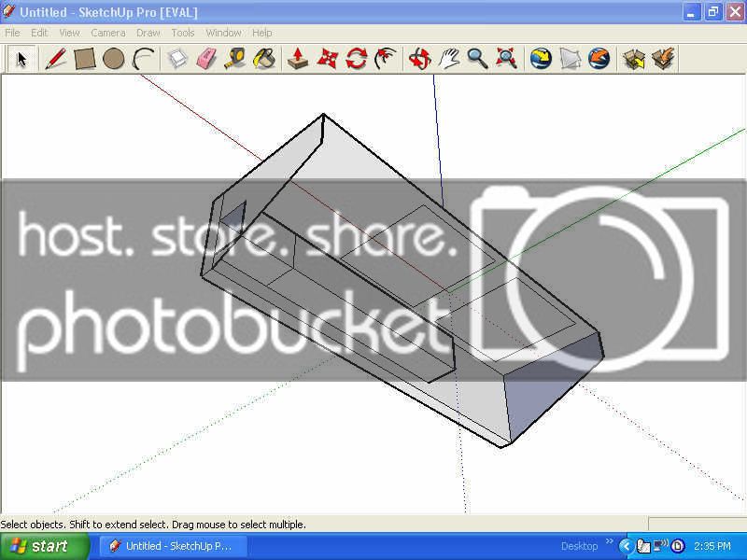Show hidden tray icons arrow
The width and height of the screenshot is (747, 560).
pos(626,546)
